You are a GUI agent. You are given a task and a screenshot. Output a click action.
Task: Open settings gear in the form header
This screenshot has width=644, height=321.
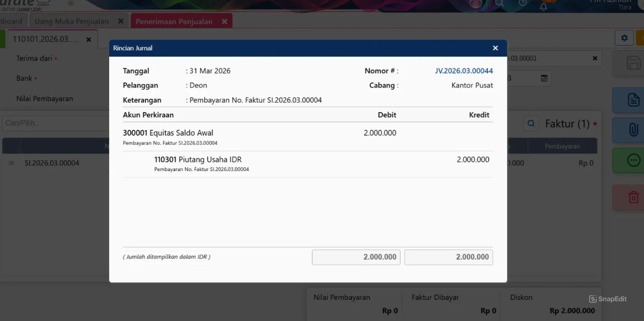point(624,38)
